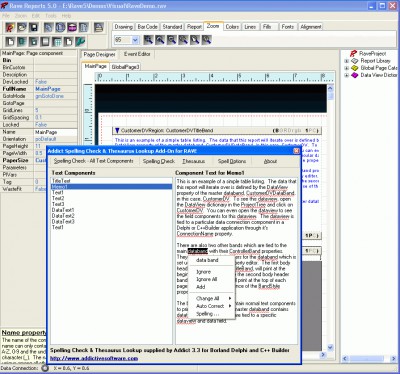This screenshot has height=374, width=400.
Task: Click the first magnifier icon after the zoom percent box
Action: 148,40
